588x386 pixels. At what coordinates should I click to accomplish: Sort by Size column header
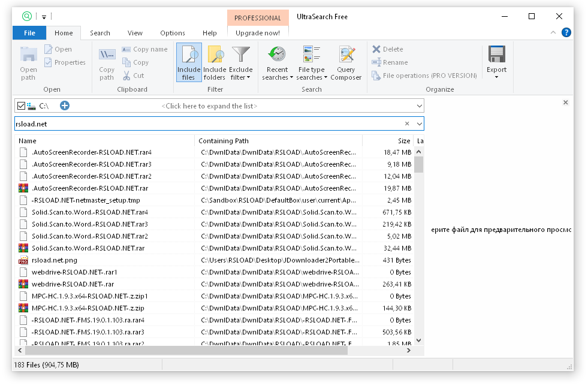coord(388,141)
